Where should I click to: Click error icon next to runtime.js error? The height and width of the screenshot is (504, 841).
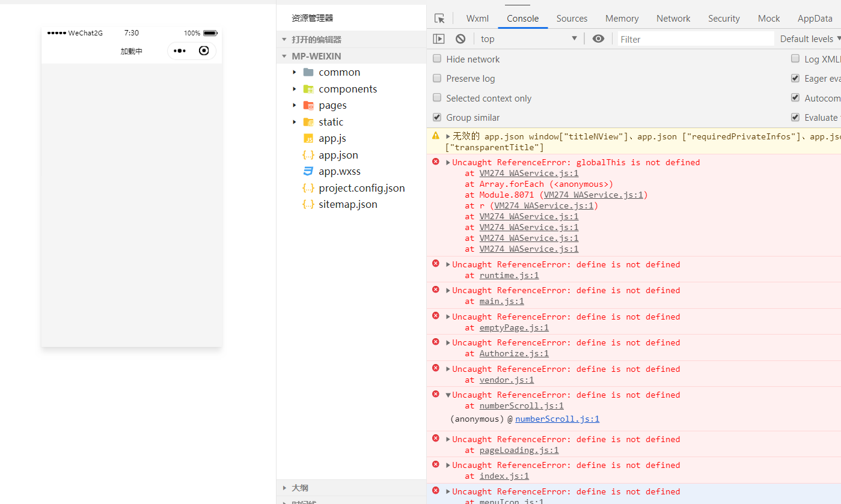click(436, 264)
